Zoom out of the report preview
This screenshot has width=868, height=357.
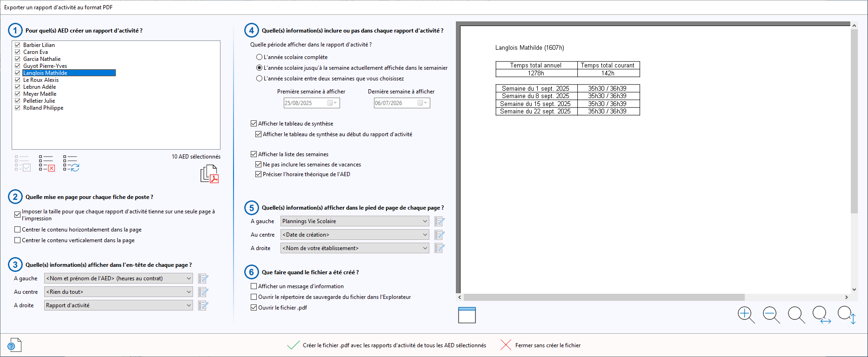[771, 315]
